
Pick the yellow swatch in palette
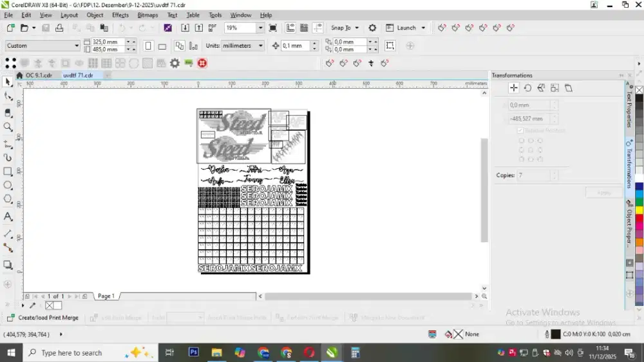(639, 211)
